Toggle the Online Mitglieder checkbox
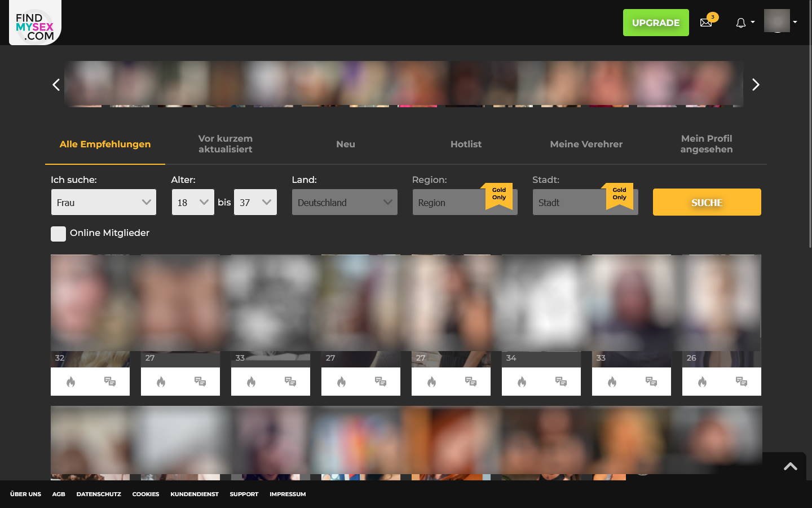Screen dimensions: 812x508 tap(58, 234)
